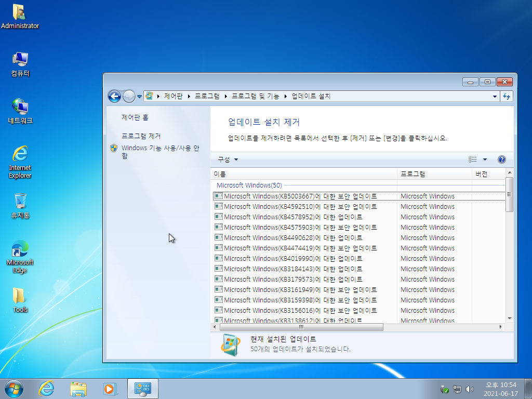Select the Control Panel taskbar button
The width and height of the screenshot is (532, 399).
143,389
